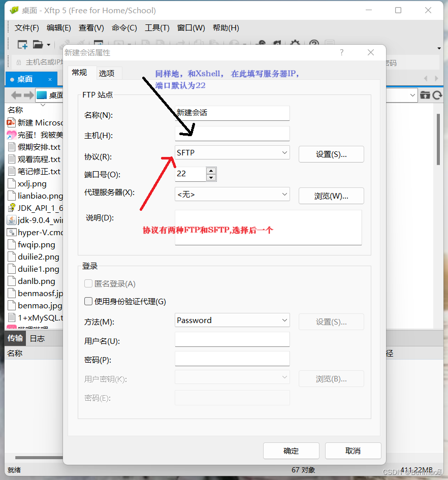
Task: Open the 工具(T) menu
Action: pyautogui.click(x=157, y=28)
